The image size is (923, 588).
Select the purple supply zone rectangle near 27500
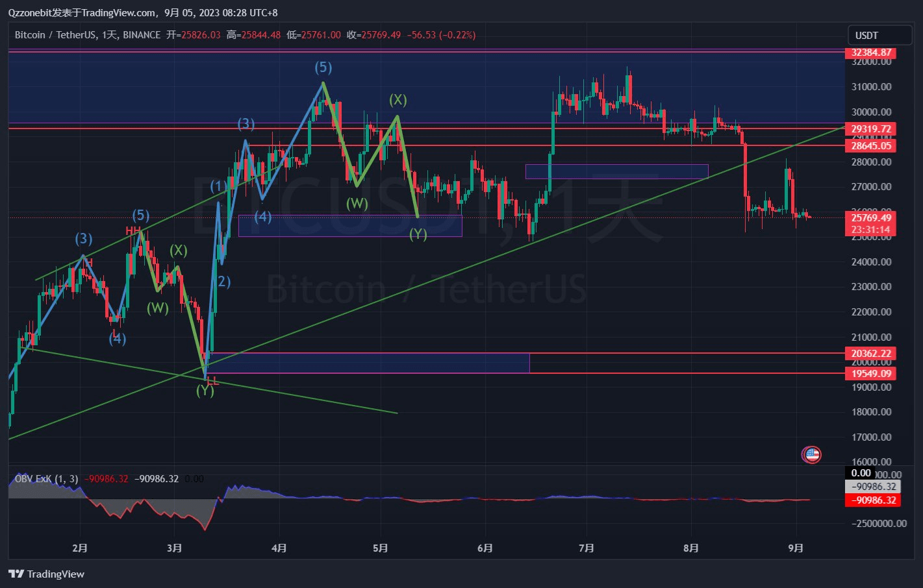617,171
